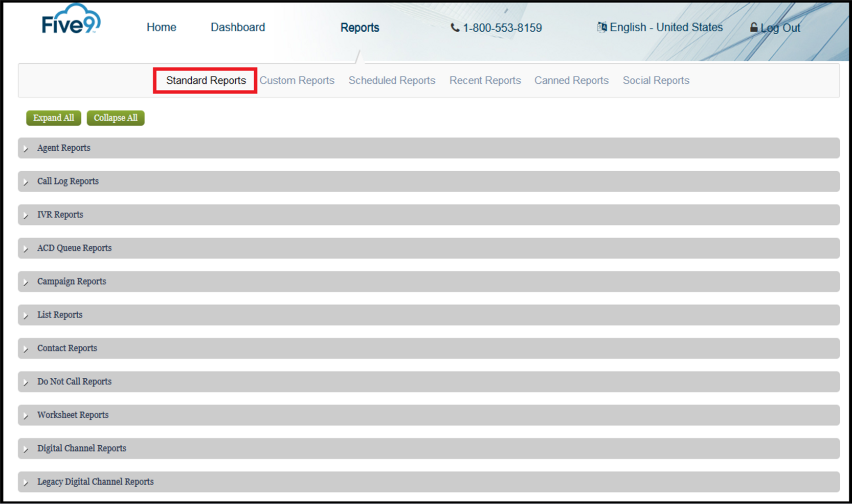Click the 1-800-553-8159 phone number
Screen dimensions: 852x504
click(x=502, y=28)
